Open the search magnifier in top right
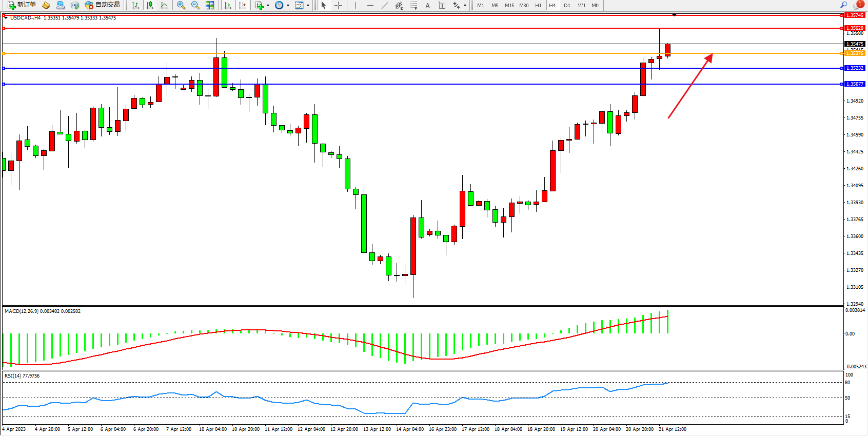This screenshot has width=868, height=436. (843, 5)
